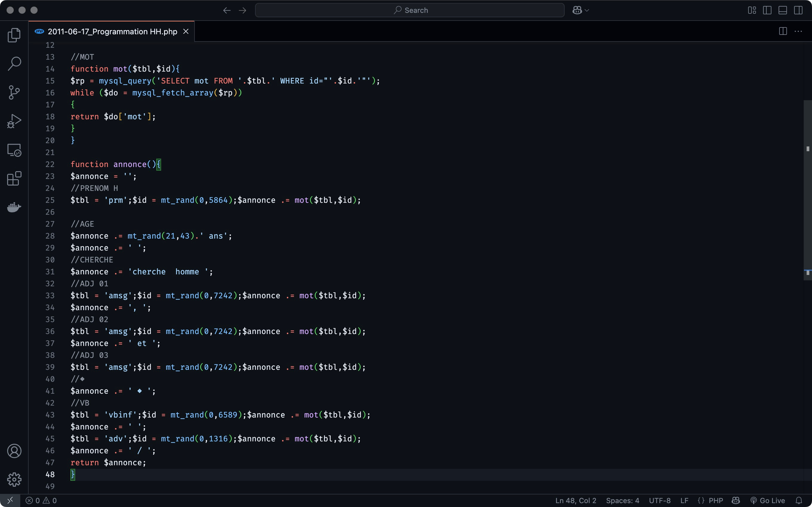Open the Remote Explorer view
This screenshot has height=507, width=812.
click(14, 150)
